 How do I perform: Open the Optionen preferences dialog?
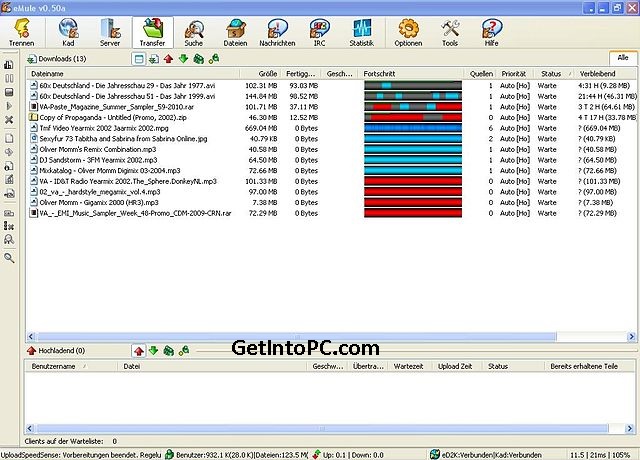[408, 32]
